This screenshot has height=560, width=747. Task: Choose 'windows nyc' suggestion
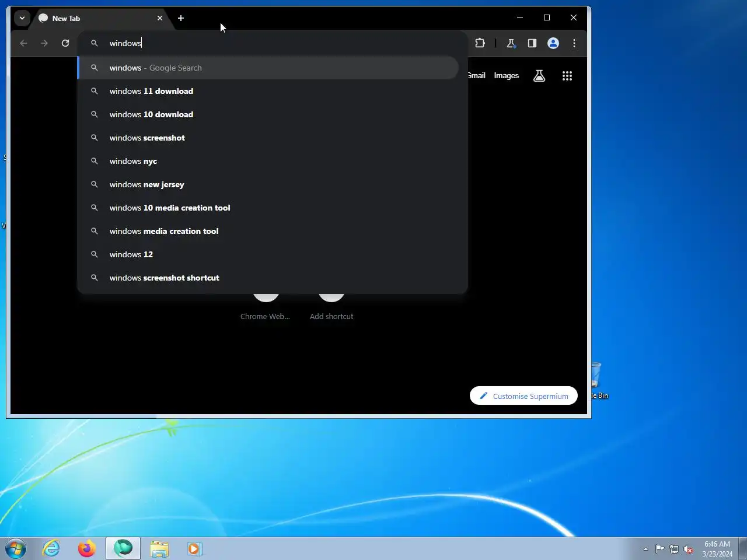pos(268,161)
